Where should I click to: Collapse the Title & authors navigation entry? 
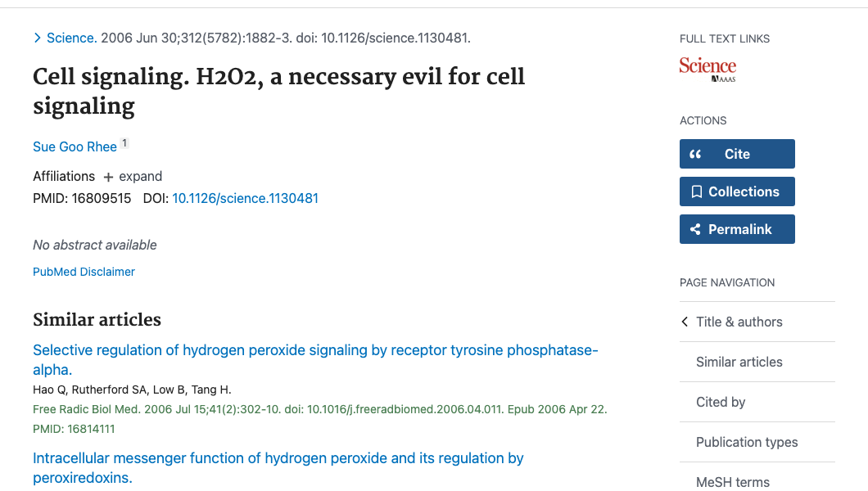[739, 322]
